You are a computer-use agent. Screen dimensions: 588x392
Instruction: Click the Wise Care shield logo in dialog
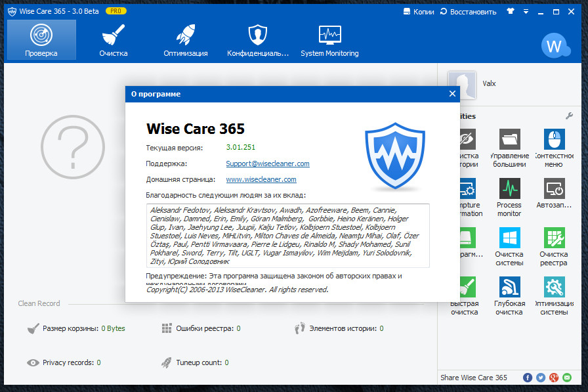(x=395, y=156)
